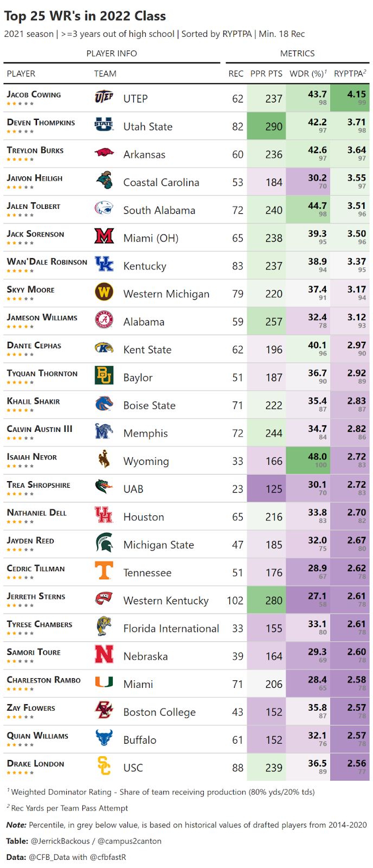The image size is (373, 868).
Task: Click the Baylor BU logo
Action: pos(104,376)
